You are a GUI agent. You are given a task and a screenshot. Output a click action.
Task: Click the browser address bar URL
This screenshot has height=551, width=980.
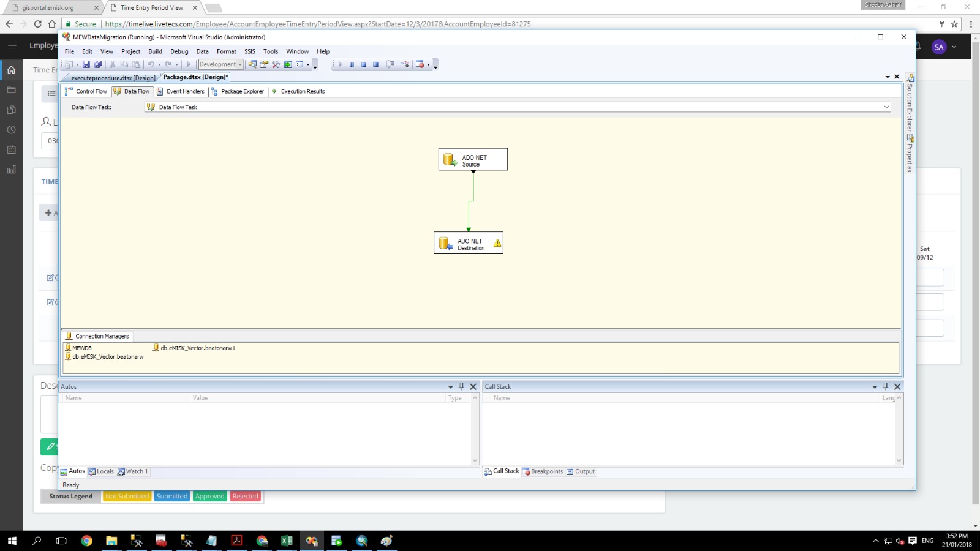(x=318, y=24)
